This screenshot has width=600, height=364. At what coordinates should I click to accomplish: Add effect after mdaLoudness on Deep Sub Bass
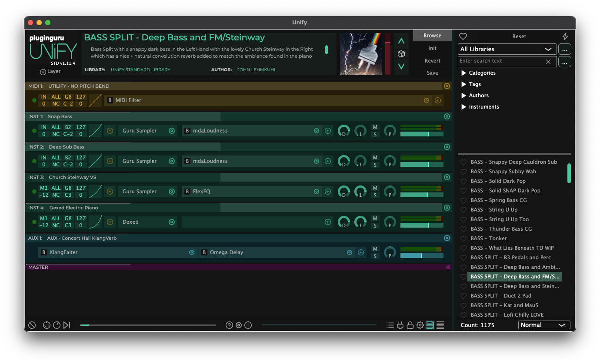328,161
